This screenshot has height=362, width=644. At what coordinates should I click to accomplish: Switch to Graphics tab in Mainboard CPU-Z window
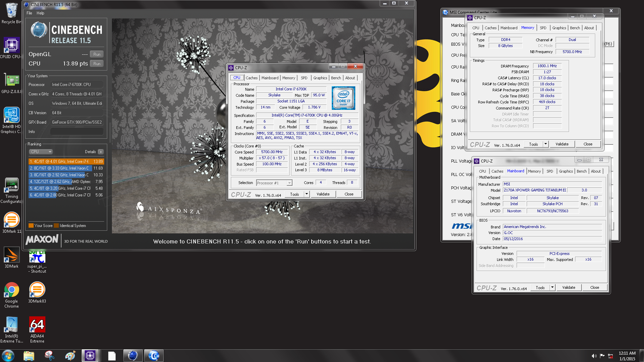pyautogui.click(x=566, y=171)
